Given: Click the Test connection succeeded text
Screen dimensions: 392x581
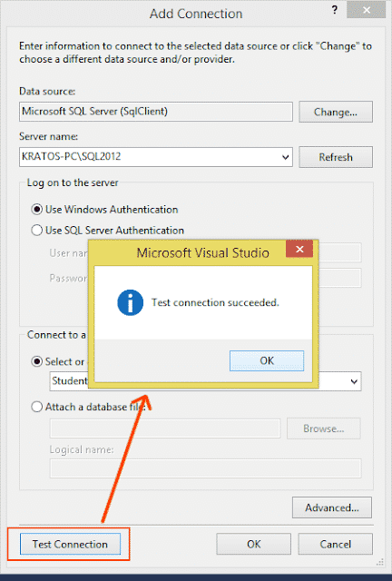Looking at the screenshot, I should pyautogui.click(x=215, y=302).
